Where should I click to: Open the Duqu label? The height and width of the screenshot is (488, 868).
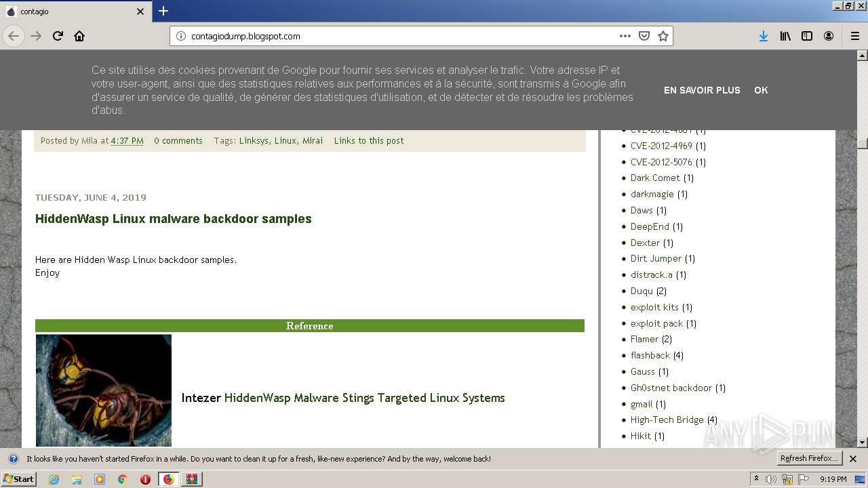click(x=642, y=291)
